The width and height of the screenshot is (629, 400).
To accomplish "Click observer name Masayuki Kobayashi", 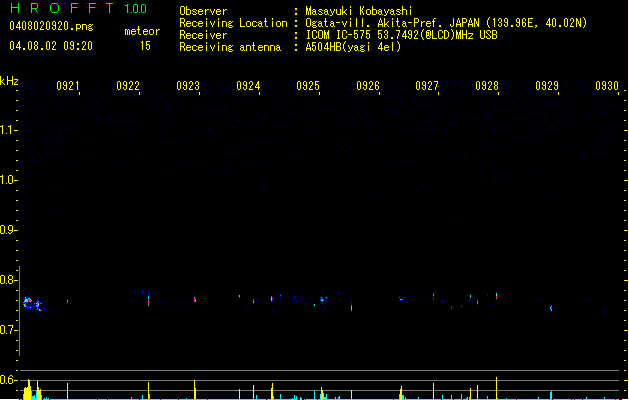I will coord(359,11).
